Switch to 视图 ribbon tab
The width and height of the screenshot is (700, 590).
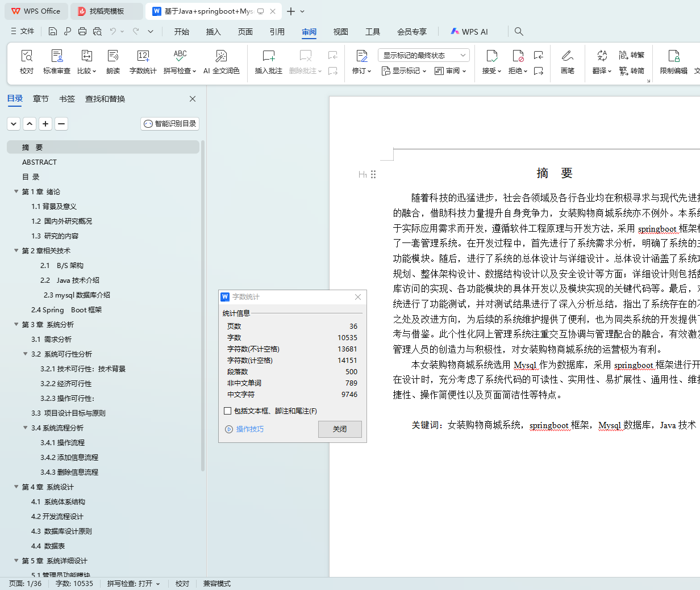(x=341, y=32)
